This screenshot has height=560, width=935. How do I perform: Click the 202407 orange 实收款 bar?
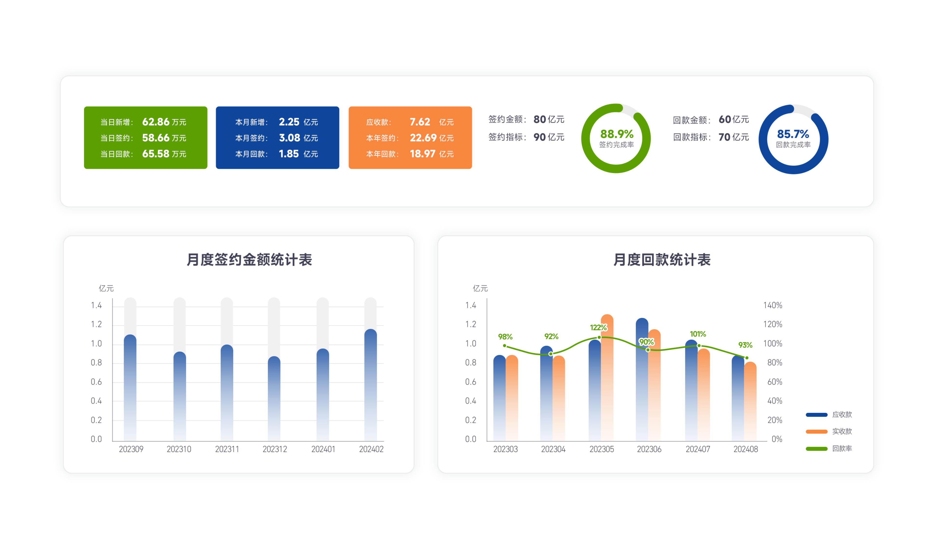tap(704, 395)
